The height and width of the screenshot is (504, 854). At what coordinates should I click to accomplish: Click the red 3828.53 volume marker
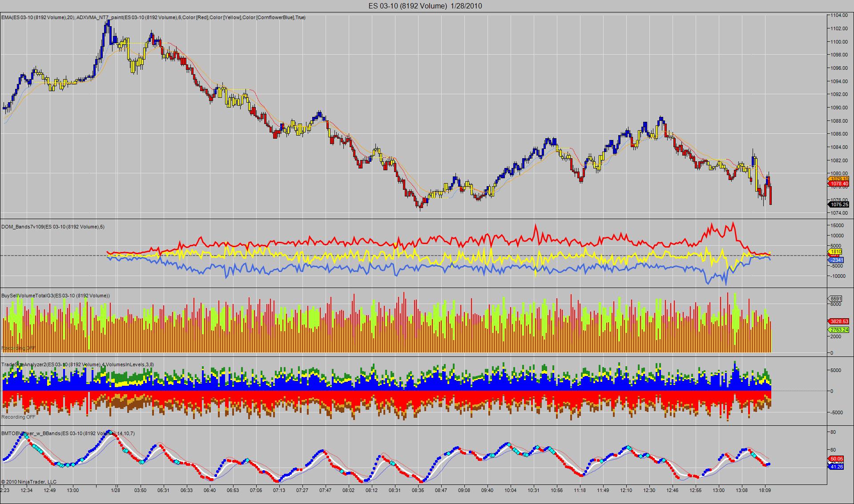click(839, 321)
